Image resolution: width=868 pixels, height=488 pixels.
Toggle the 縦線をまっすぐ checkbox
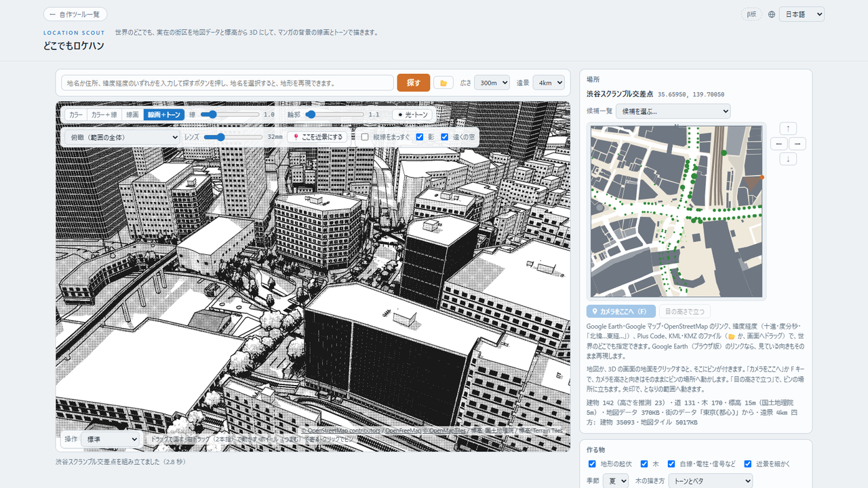(365, 137)
